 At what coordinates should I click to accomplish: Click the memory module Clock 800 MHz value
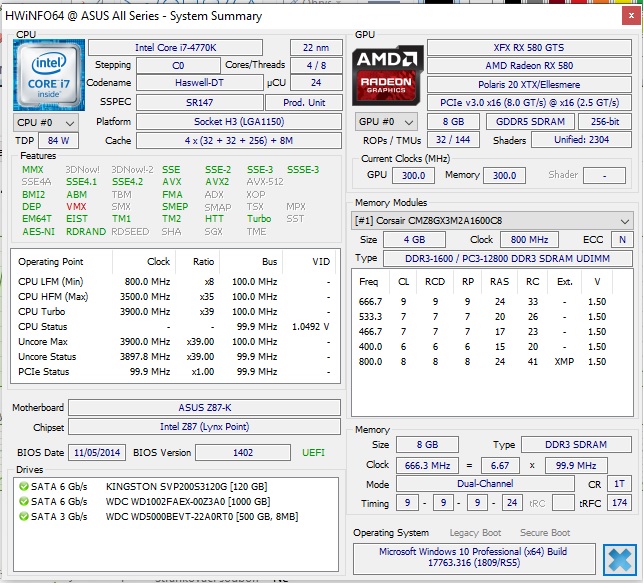[x=529, y=240]
